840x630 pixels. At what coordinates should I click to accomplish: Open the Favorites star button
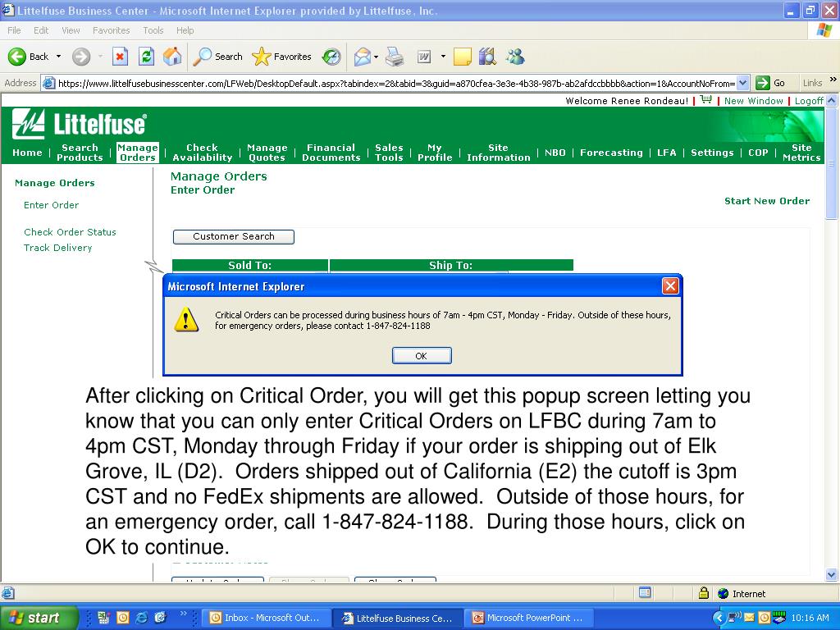(281, 57)
